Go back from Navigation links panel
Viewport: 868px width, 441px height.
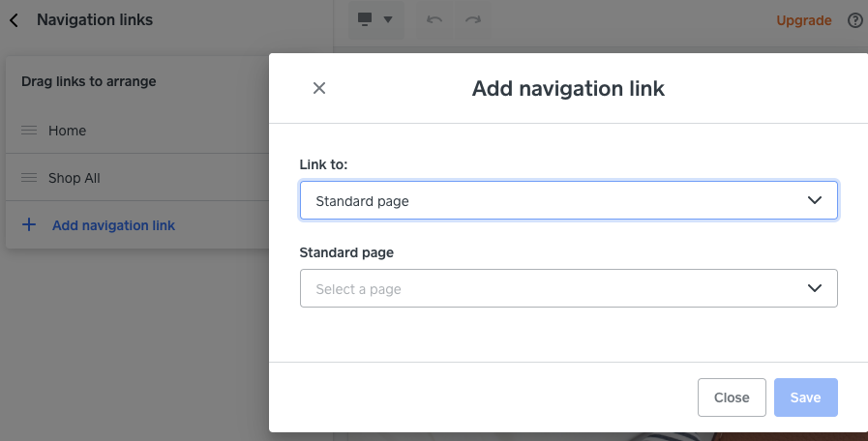click(x=14, y=19)
